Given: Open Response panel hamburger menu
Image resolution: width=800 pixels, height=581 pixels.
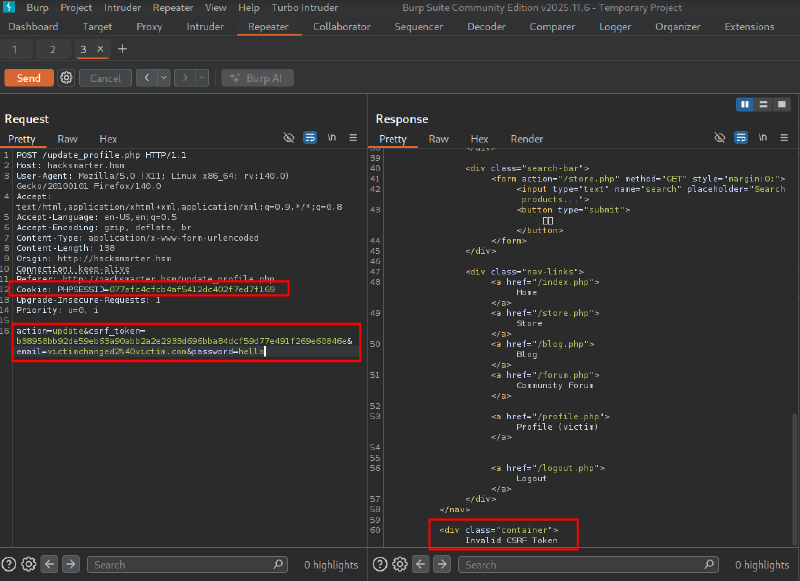Looking at the screenshot, I should tap(784, 138).
